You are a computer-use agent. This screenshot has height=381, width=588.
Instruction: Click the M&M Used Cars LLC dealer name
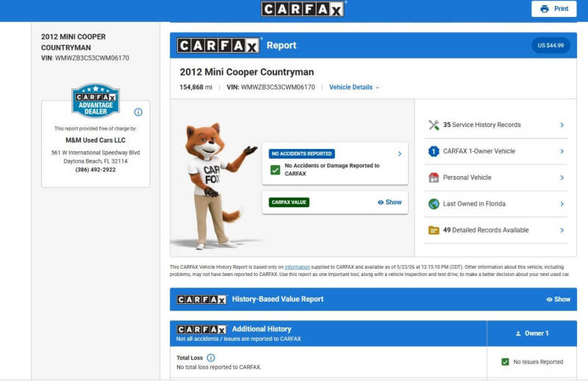tap(96, 140)
